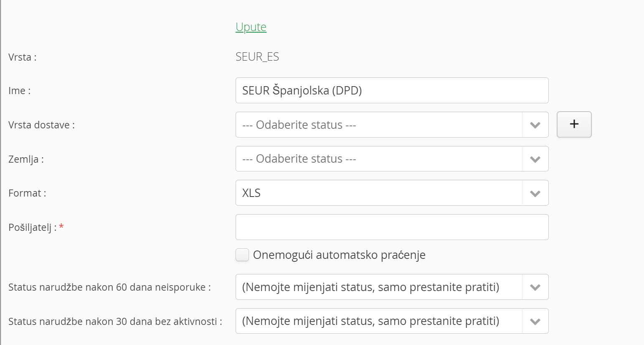Click the 'Ime :' label
Image resolution: width=644 pixels, height=345 pixels.
[20, 91]
